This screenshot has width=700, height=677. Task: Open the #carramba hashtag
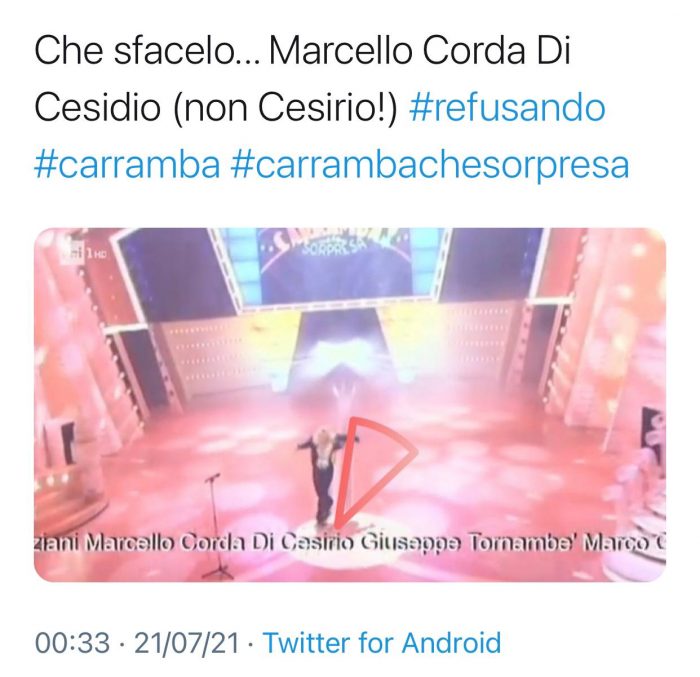[x=127, y=166]
